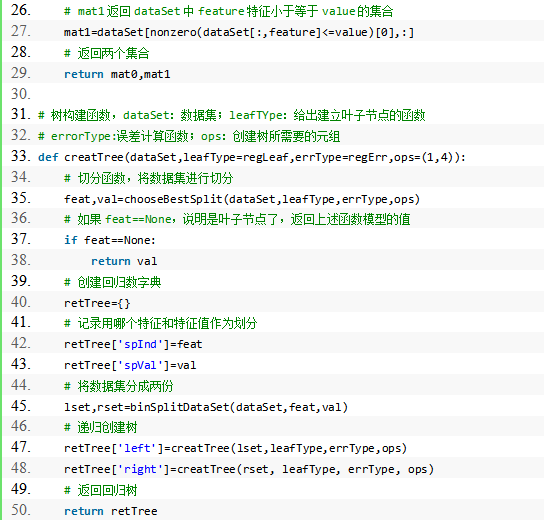Click the line 36 comment about feat==None

[x=237, y=219]
